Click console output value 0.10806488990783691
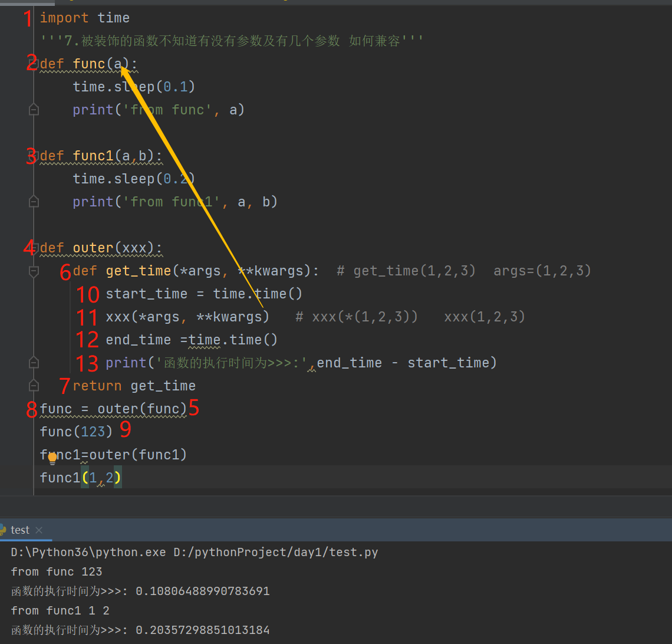This screenshot has width=672, height=644. [203, 592]
